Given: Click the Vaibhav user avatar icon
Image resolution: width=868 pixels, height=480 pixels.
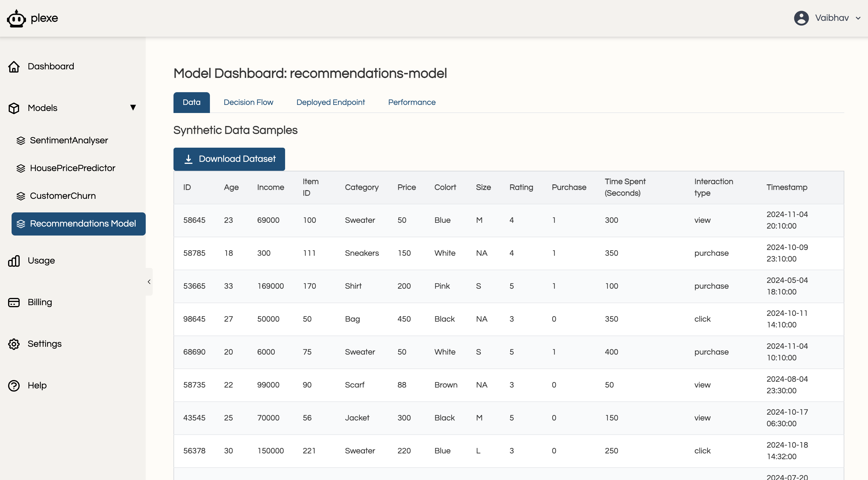Looking at the screenshot, I should tap(801, 18).
